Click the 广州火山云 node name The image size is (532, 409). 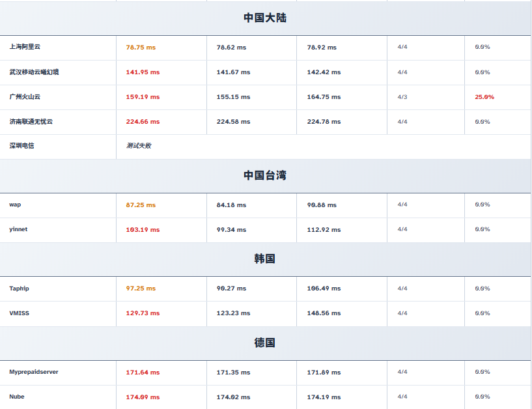25,96
